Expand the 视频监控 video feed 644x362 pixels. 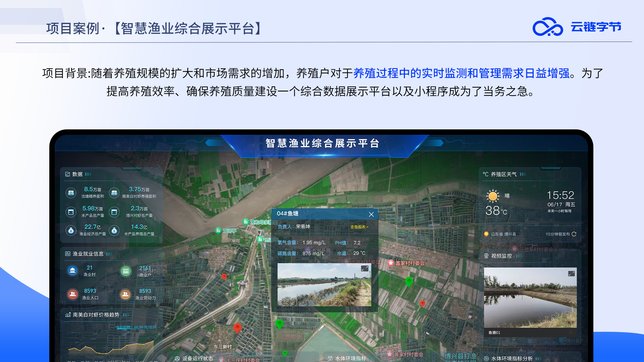[x=571, y=274]
